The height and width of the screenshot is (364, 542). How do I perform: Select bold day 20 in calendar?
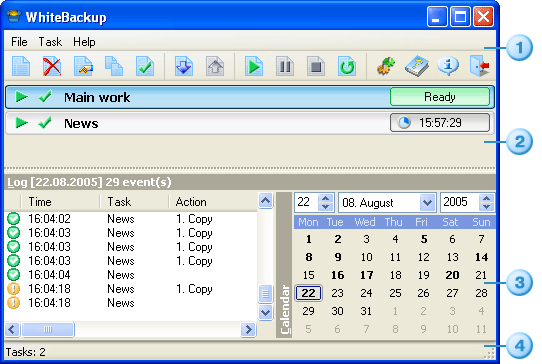(x=452, y=275)
